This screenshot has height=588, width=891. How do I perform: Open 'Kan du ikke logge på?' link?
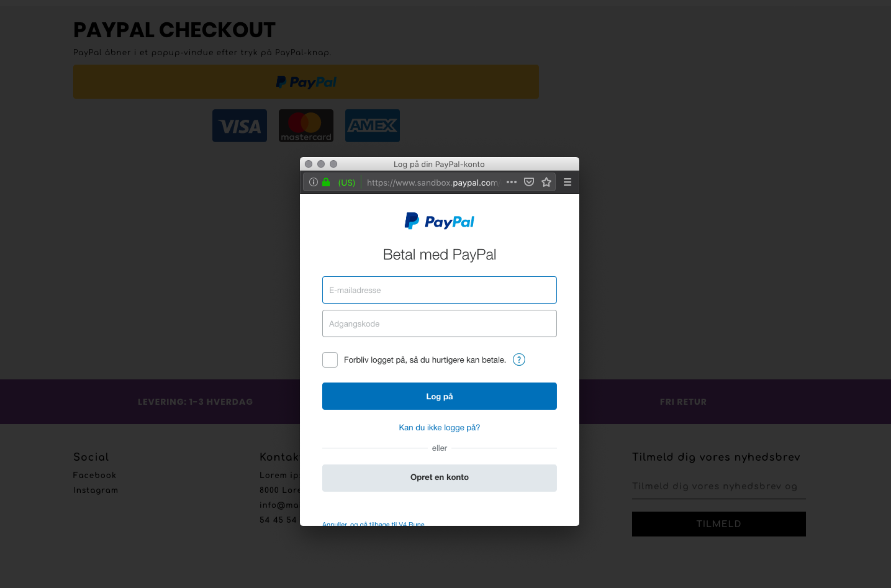(439, 427)
